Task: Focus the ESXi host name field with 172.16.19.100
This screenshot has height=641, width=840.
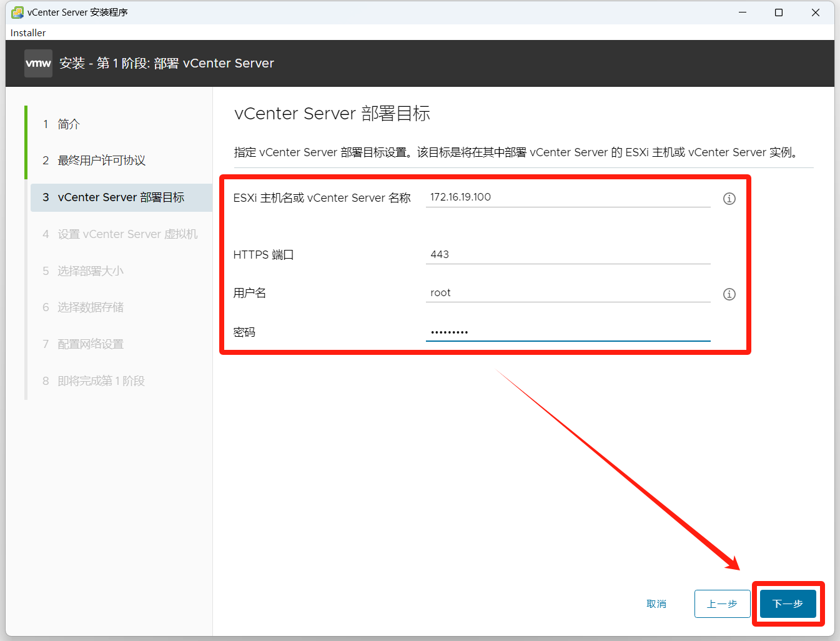Action: point(567,197)
